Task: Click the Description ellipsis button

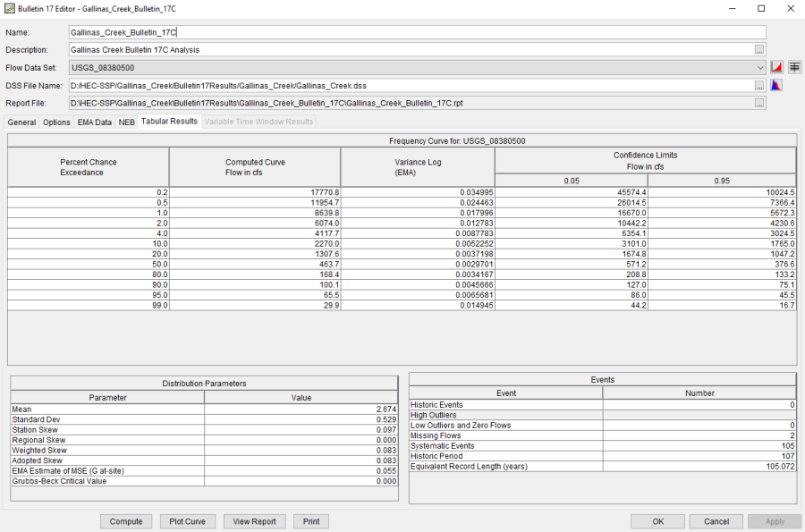Action: click(x=759, y=50)
